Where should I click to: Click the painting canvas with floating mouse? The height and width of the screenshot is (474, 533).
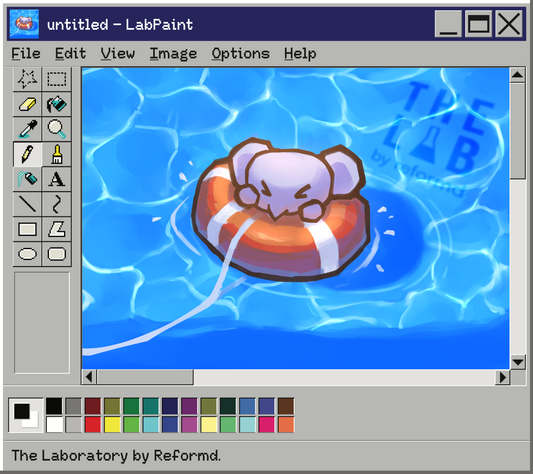[x=295, y=218]
